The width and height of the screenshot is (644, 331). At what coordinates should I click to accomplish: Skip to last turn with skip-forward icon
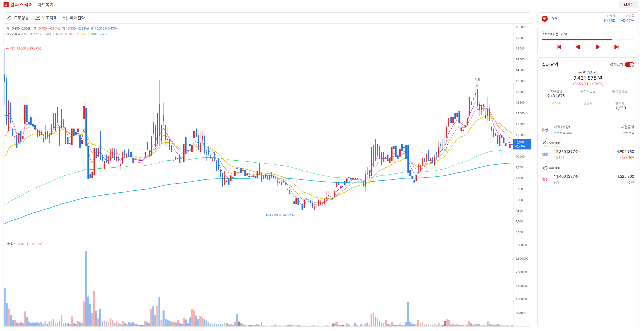(617, 47)
